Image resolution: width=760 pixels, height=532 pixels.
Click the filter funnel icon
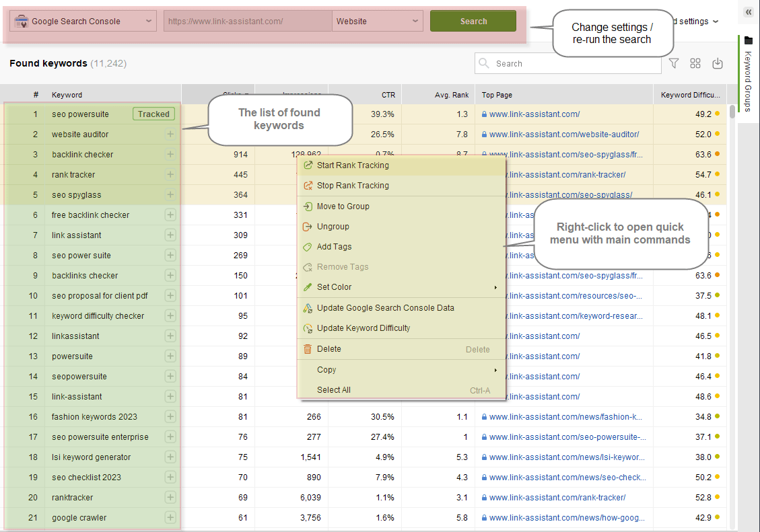[674, 63]
